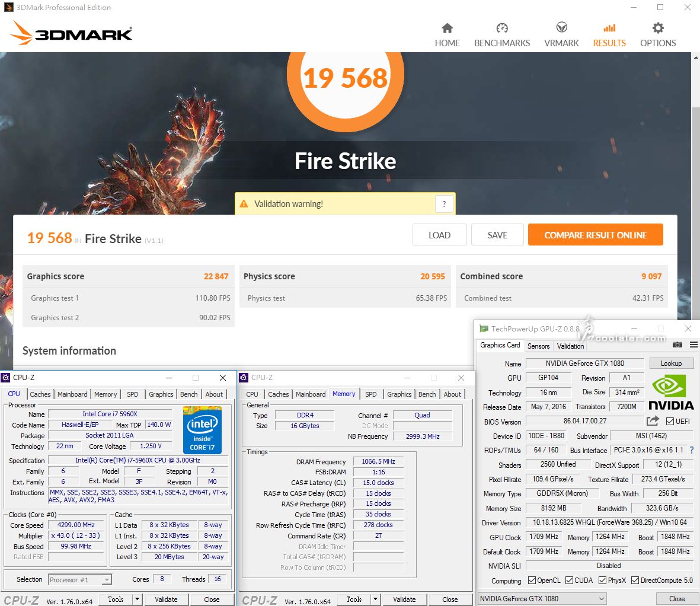
Task: Open the Benchmarks gauge icon
Action: [502, 28]
